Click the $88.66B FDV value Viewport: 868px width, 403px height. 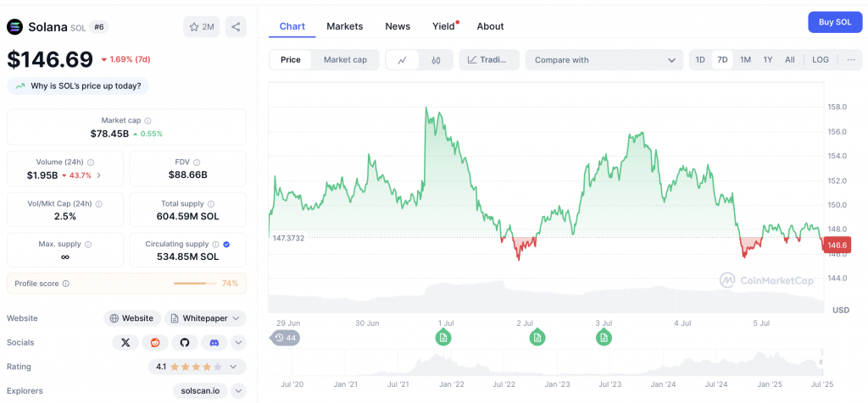point(187,175)
